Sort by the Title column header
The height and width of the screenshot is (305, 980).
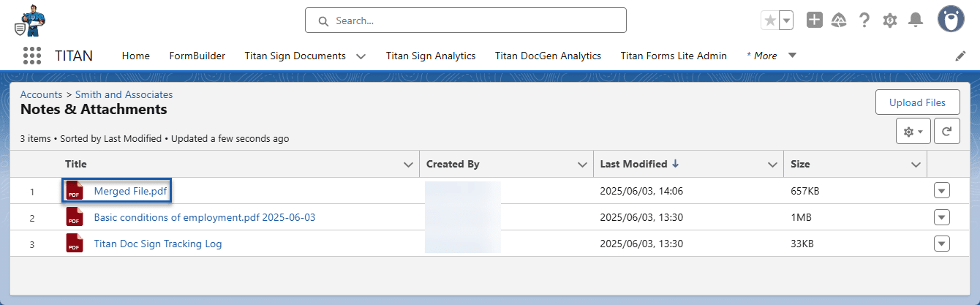click(76, 165)
